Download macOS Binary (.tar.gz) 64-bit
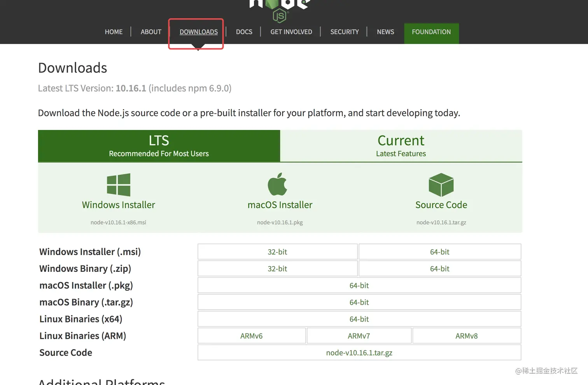 [359, 302]
